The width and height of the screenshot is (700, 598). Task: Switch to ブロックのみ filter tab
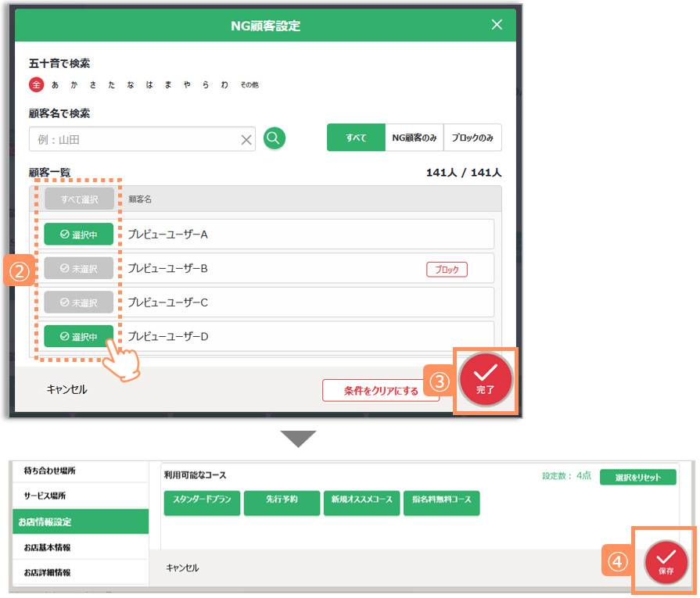472,138
